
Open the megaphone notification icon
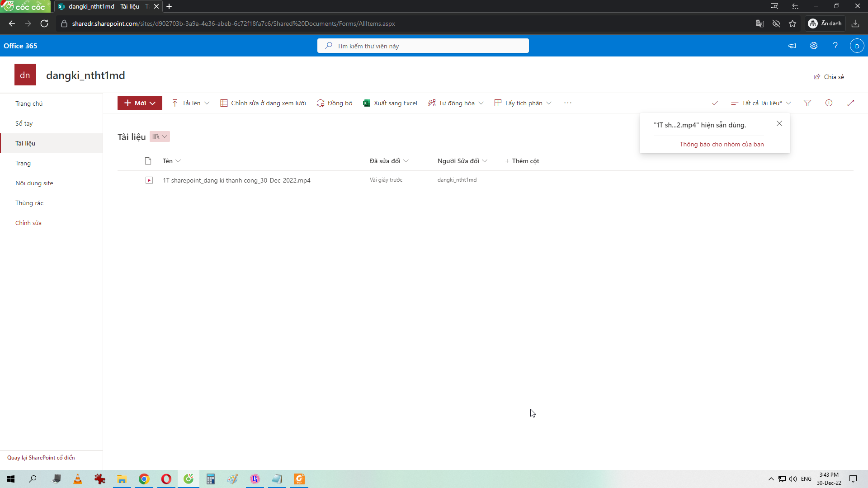792,46
